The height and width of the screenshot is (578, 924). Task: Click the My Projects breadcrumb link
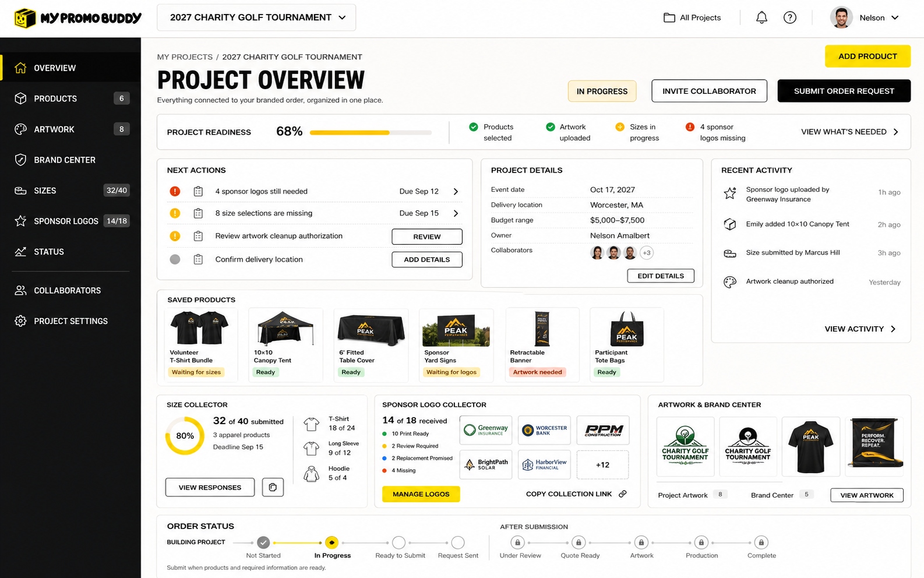click(185, 57)
